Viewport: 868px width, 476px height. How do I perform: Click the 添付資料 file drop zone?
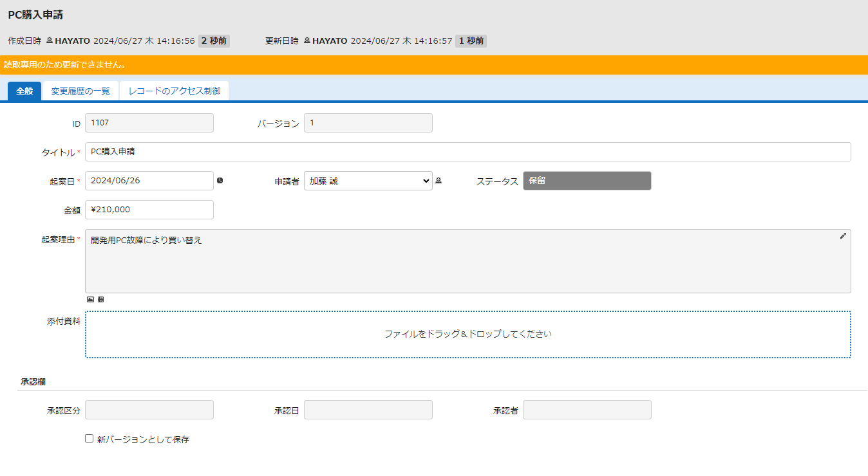point(468,334)
